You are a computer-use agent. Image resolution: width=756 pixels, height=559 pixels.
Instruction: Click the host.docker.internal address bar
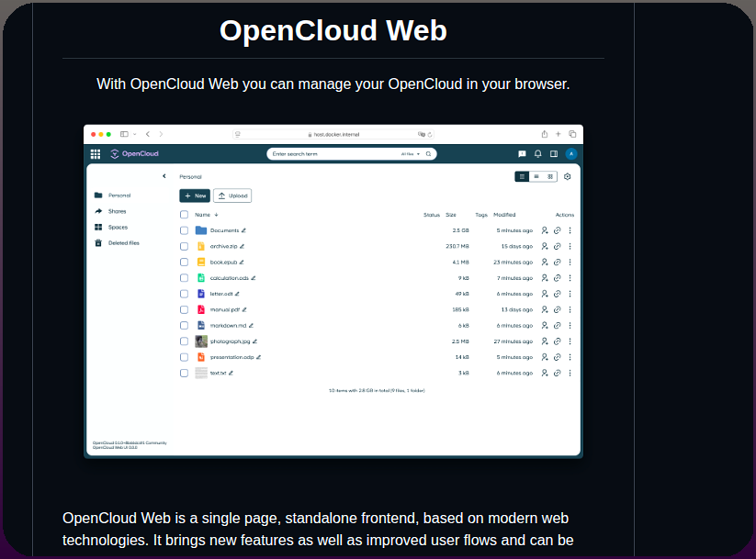pos(333,134)
